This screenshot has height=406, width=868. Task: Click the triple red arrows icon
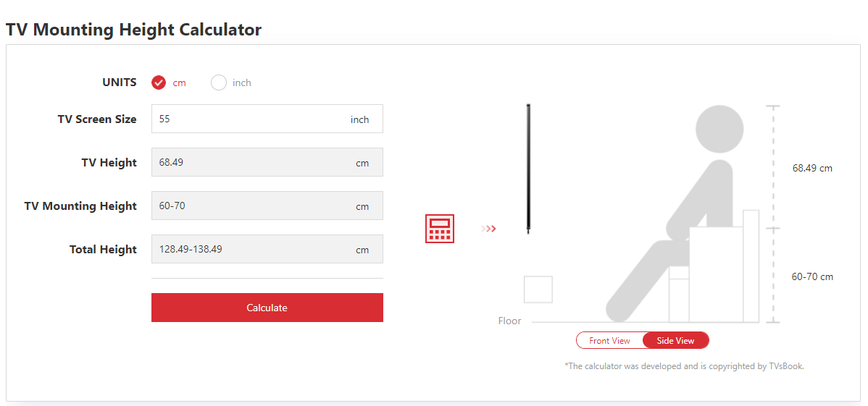point(489,229)
